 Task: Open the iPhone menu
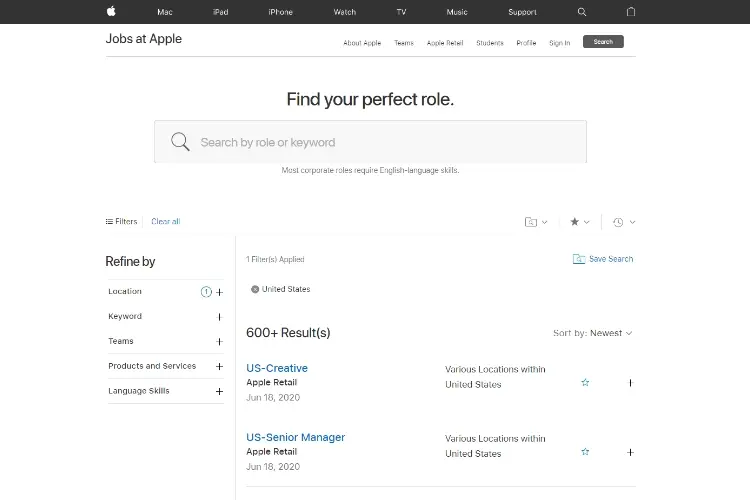tap(280, 12)
